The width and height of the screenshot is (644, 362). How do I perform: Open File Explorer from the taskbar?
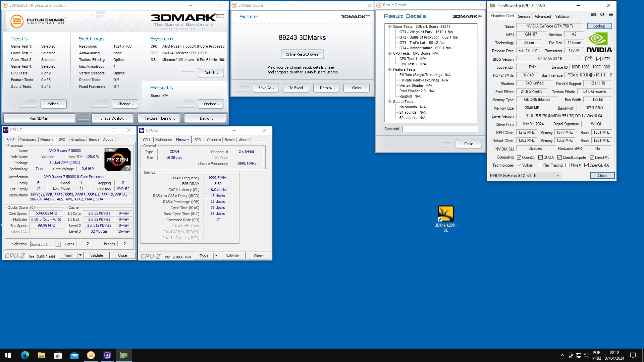pyautogui.click(x=41, y=355)
